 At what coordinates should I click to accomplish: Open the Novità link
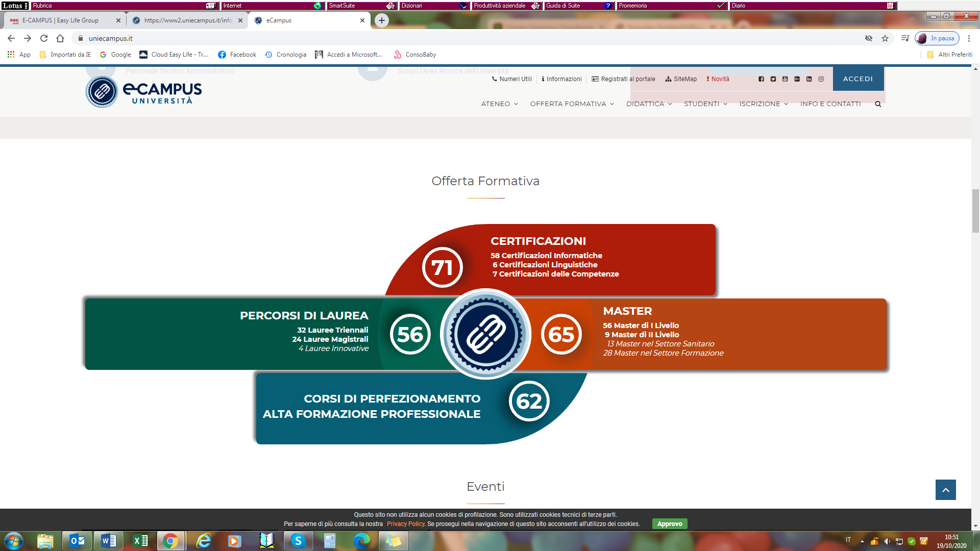tap(718, 79)
